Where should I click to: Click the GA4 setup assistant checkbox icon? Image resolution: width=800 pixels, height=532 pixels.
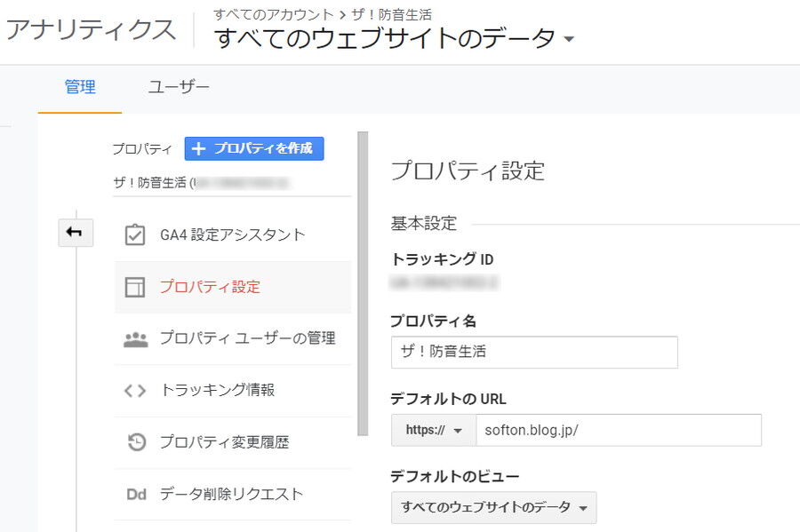[135, 235]
